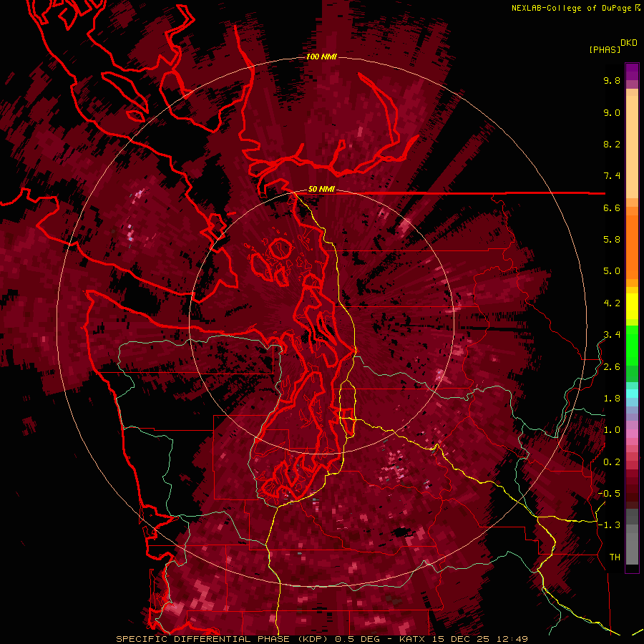Click the KATX station identifier in caption
The height and width of the screenshot is (644, 644).
click(x=413, y=639)
